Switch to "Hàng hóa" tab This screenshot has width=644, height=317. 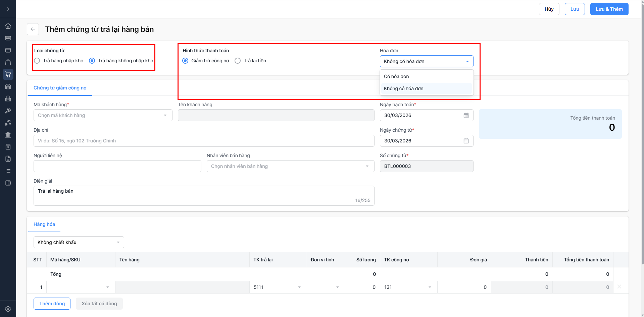(44, 224)
